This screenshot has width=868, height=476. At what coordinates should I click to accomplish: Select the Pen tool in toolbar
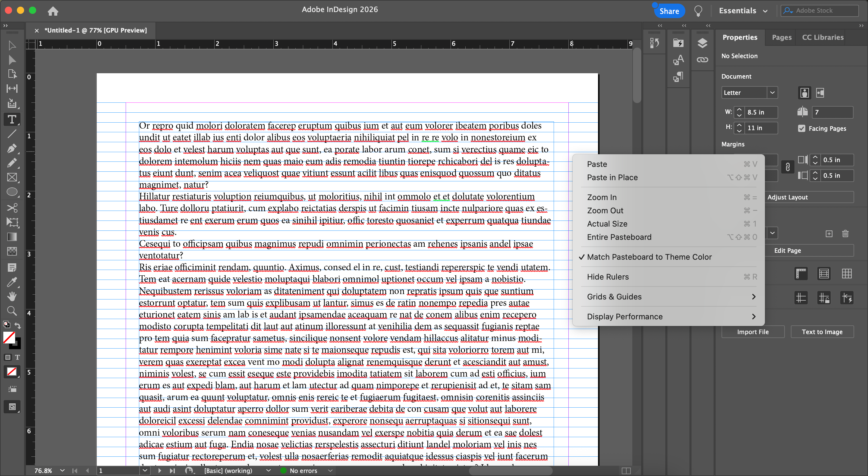tap(12, 148)
